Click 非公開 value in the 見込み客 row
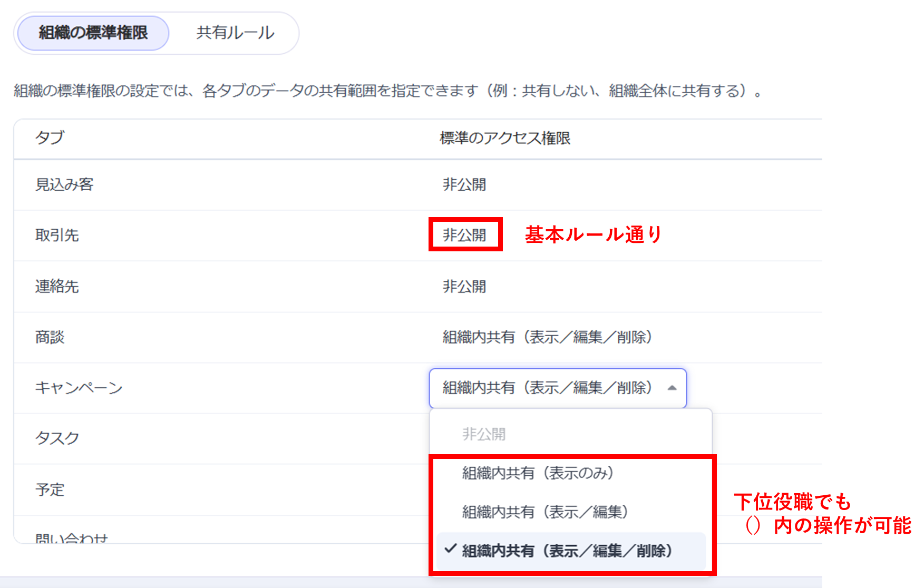This screenshot has height=588, width=924. pyautogui.click(x=464, y=185)
